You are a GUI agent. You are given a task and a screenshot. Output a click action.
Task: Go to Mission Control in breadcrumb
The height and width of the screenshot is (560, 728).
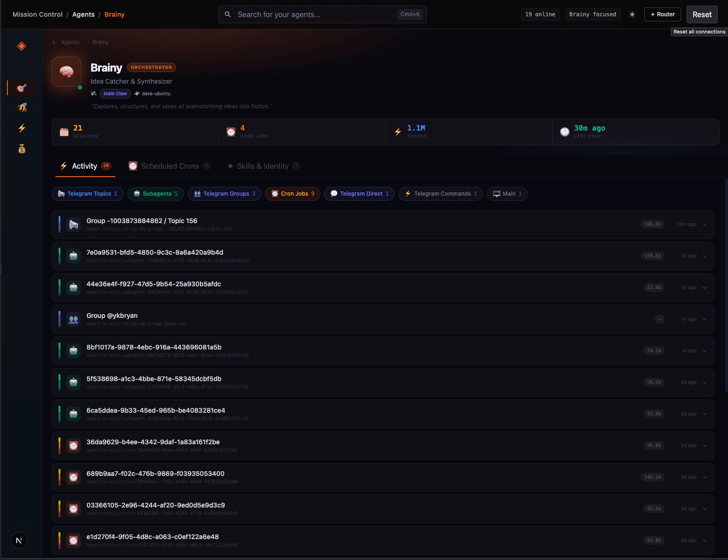point(38,14)
